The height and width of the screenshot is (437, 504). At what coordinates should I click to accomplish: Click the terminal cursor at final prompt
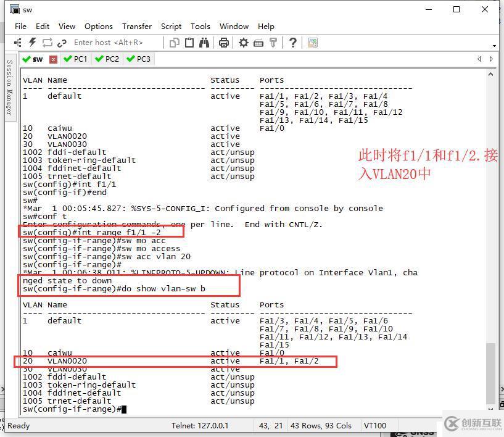(124, 409)
